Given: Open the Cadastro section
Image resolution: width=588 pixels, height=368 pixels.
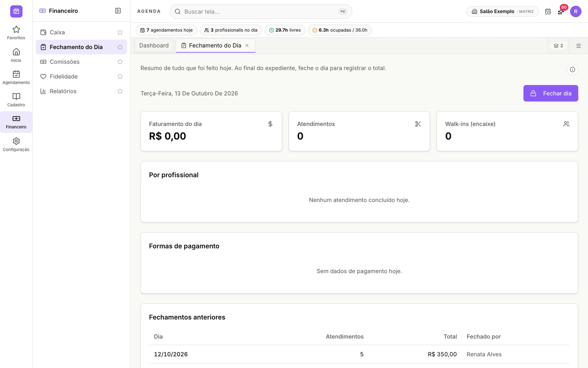Looking at the screenshot, I should coord(16,100).
